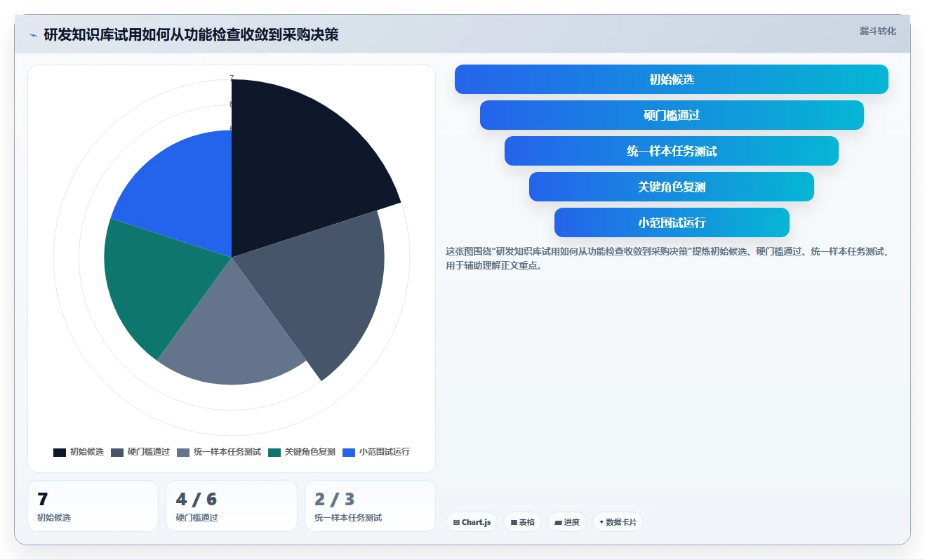This screenshot has height=560, width=925.
Task: Select the 初始候选 funnel bar
Action: click(x=671, y=79)
